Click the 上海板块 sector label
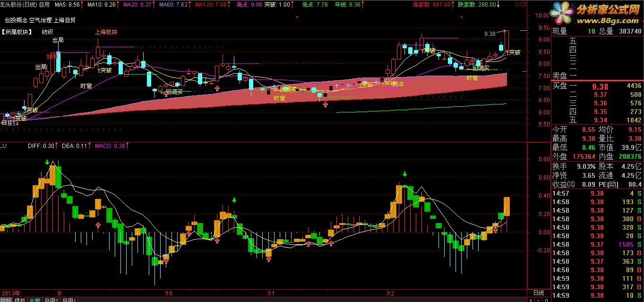 click(x=106, y=32)
